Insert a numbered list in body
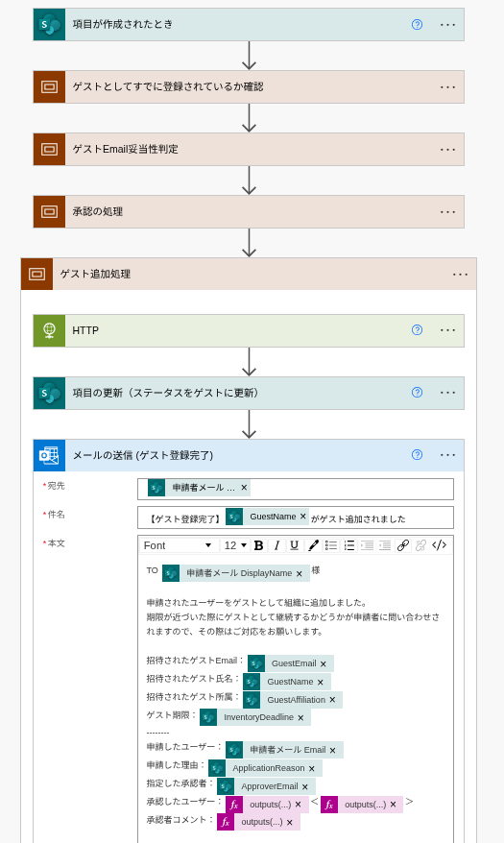This screenshot has height=843, width=504. [349, 545]
